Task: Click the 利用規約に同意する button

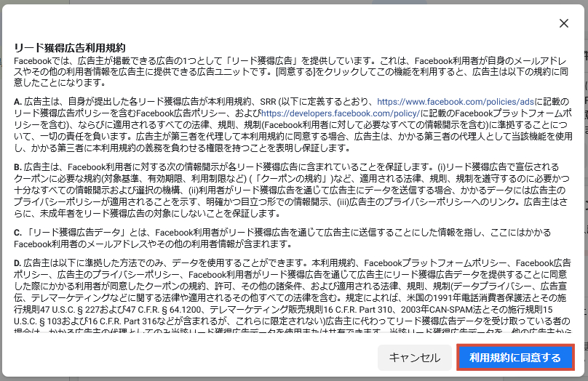Action: [x=515, y=358]
